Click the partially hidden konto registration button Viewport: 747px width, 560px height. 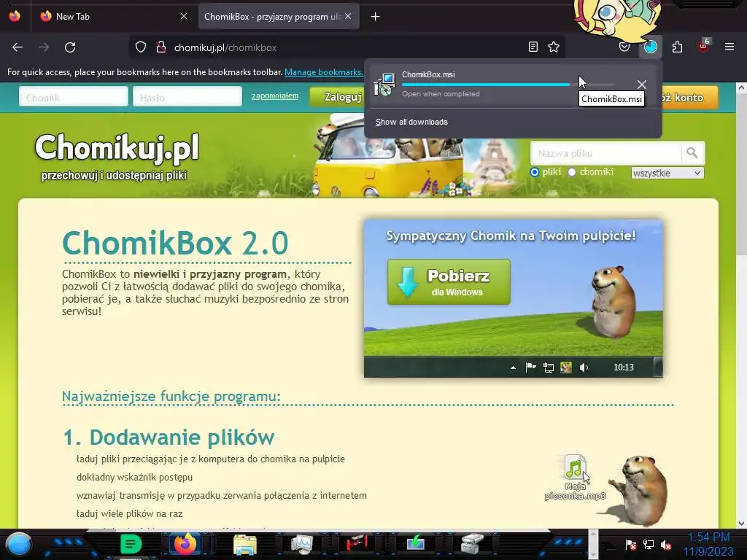tap(689, 97)
